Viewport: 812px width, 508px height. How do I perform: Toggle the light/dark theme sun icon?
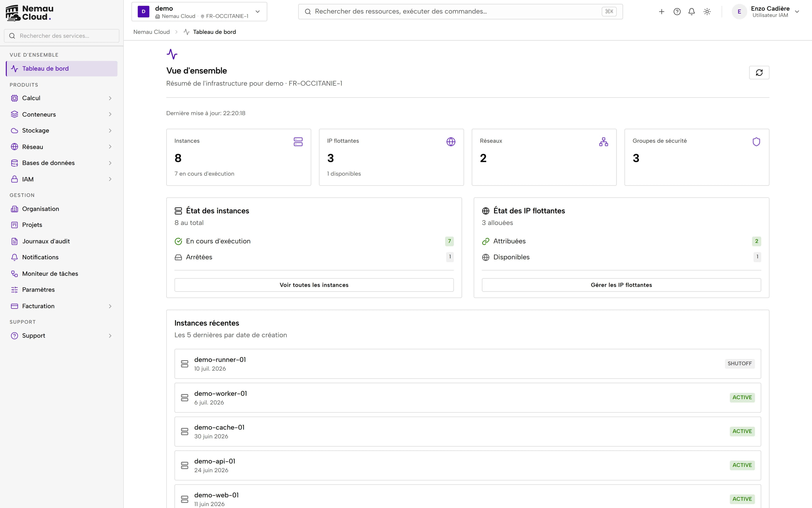pos(707,12)
